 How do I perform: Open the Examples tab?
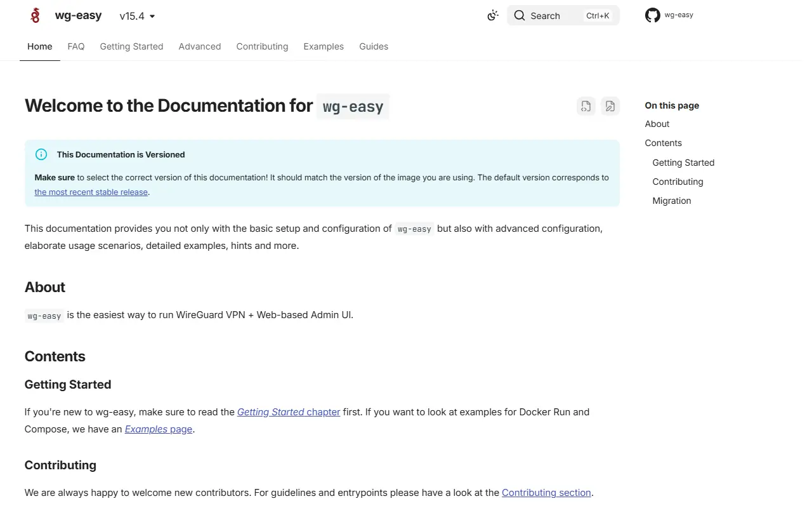click(324, 46)
